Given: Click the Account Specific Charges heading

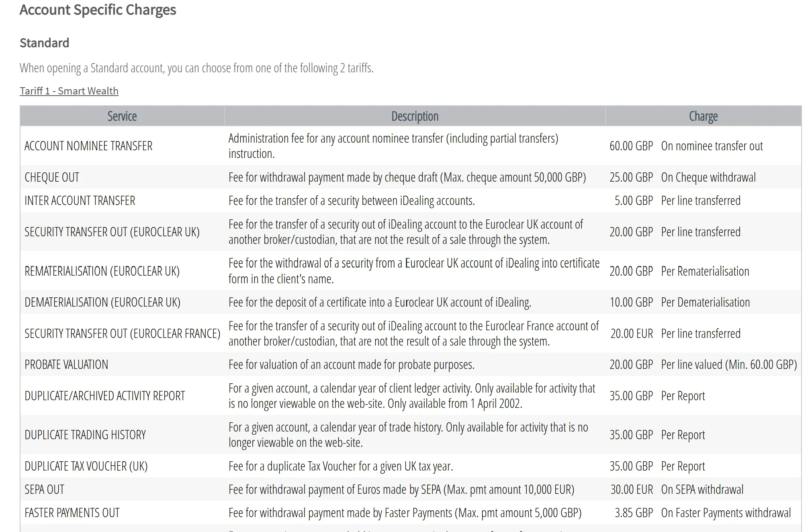Looking at the screenshot, I should tap(98, 10).
